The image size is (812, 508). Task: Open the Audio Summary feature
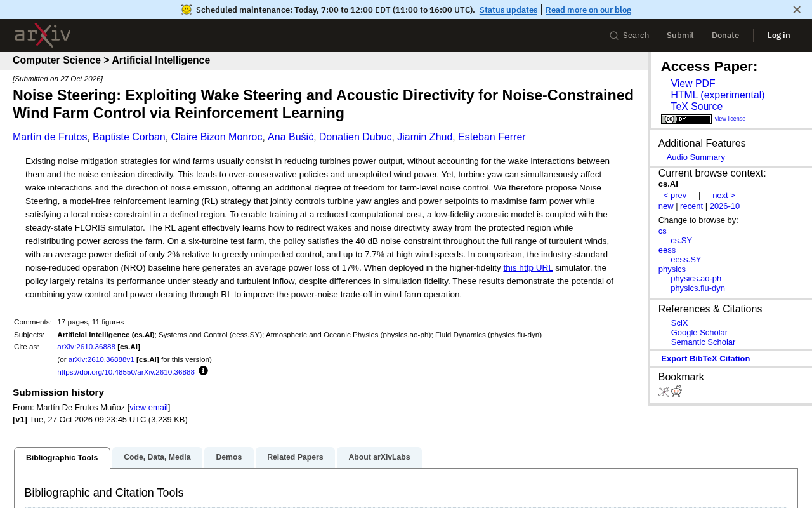(695, 157)
